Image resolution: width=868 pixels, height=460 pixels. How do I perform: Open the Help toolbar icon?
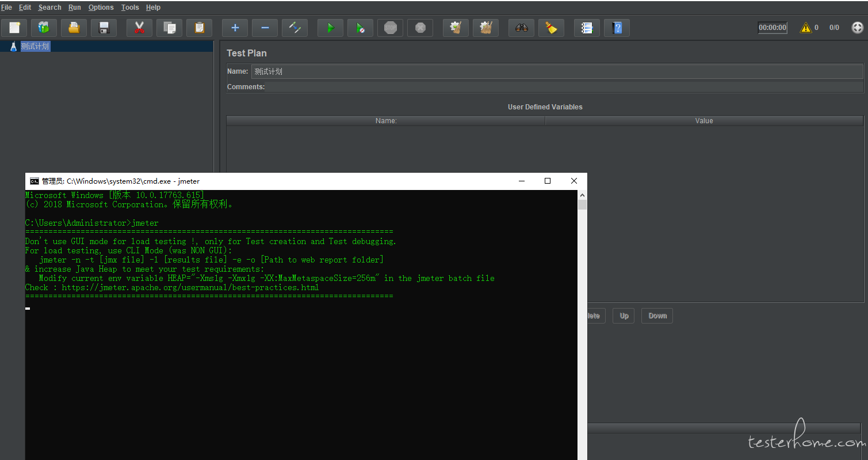pos(617,28)
